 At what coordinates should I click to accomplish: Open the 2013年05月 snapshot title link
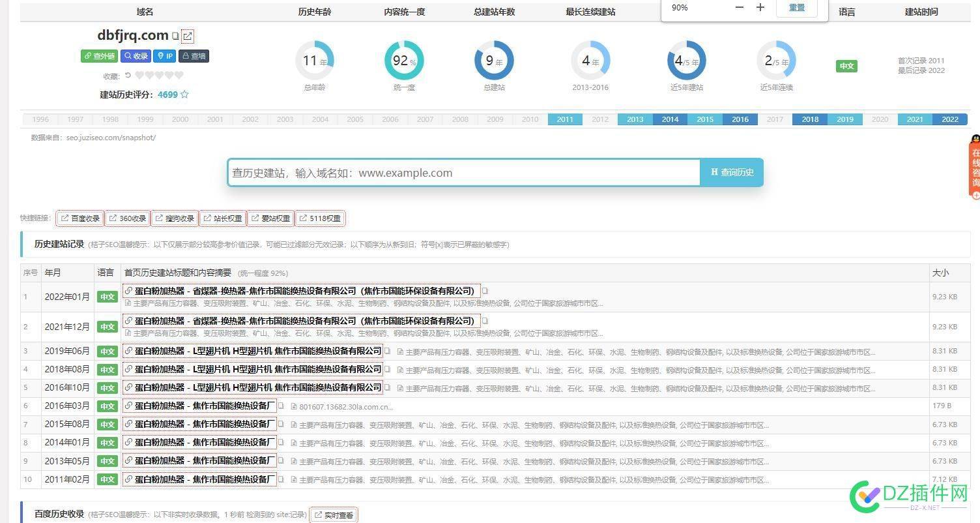(x=199, y=460)
